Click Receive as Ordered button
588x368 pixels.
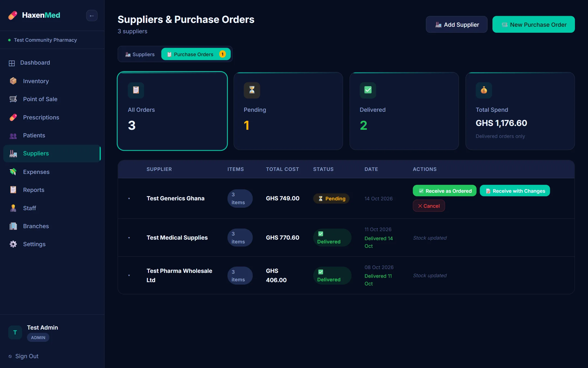point(445,191)
